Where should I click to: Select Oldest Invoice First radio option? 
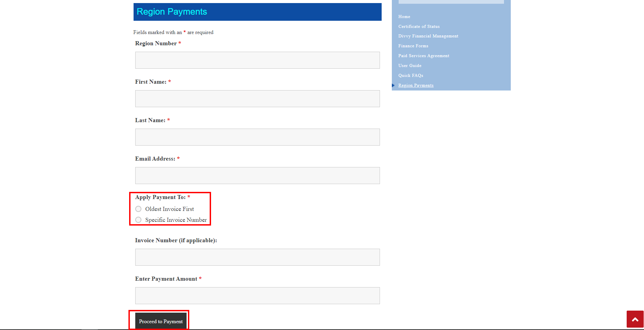point(138,209)
